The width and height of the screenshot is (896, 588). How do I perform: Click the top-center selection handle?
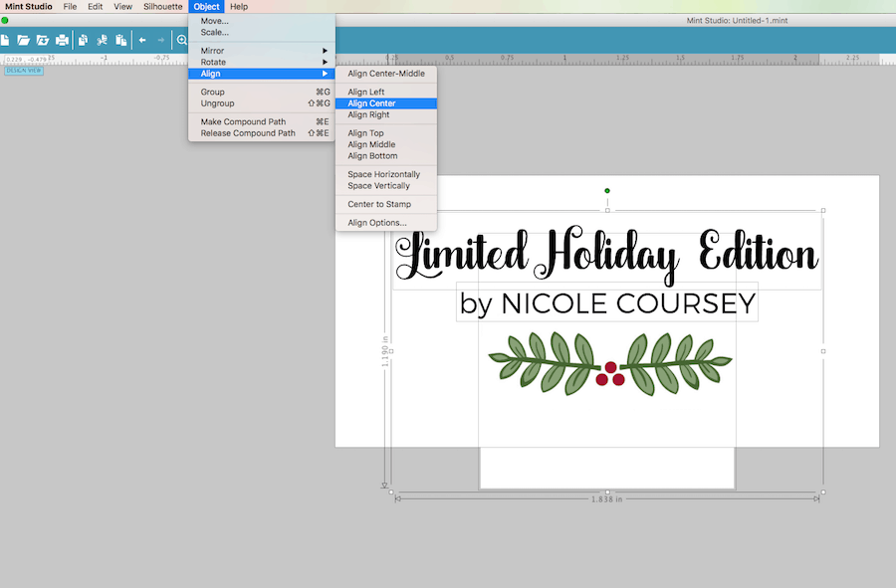(607, 211)
